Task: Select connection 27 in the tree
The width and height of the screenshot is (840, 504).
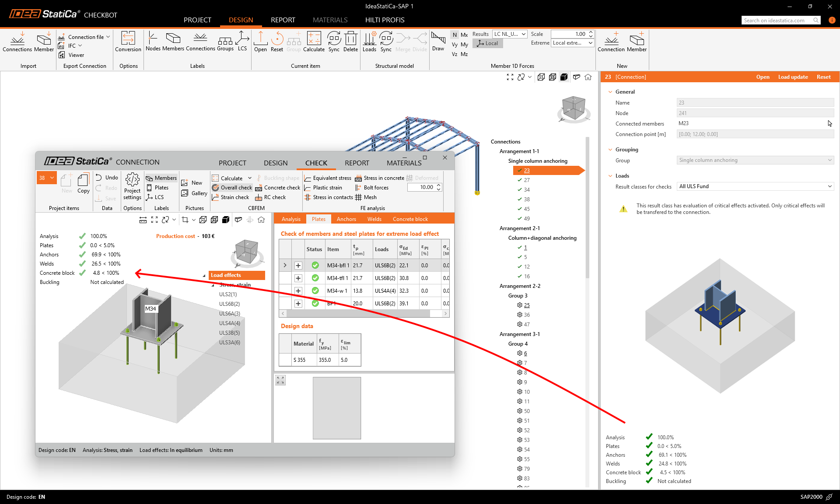Action: [x=527, y=180]
